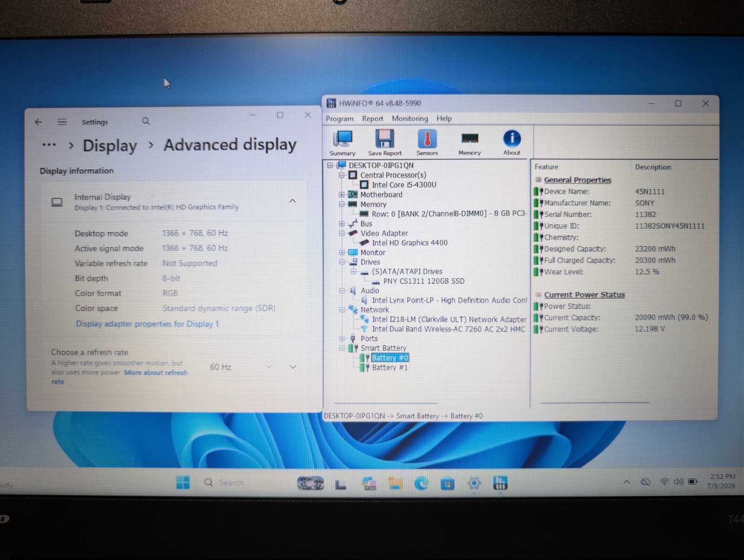Open the Program menu in HWiNFO
The height and width of the screenshot is (560, 744).
pos(339,119)
